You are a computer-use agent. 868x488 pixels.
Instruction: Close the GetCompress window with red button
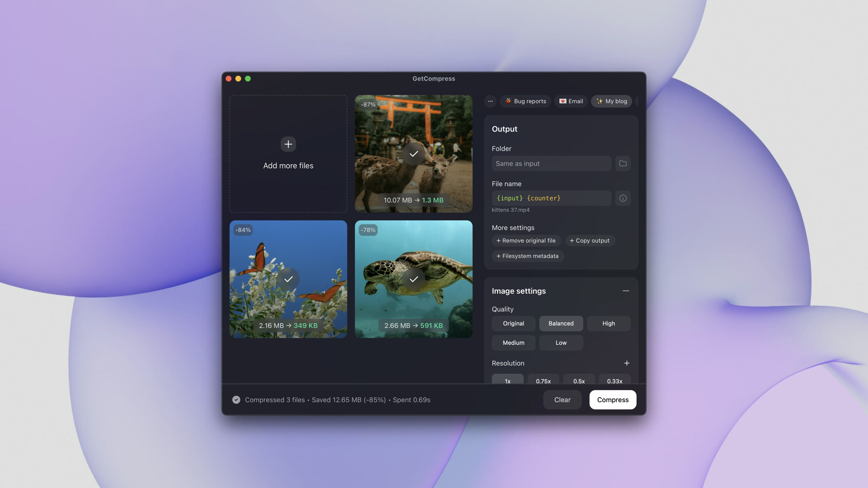(229, 79)
